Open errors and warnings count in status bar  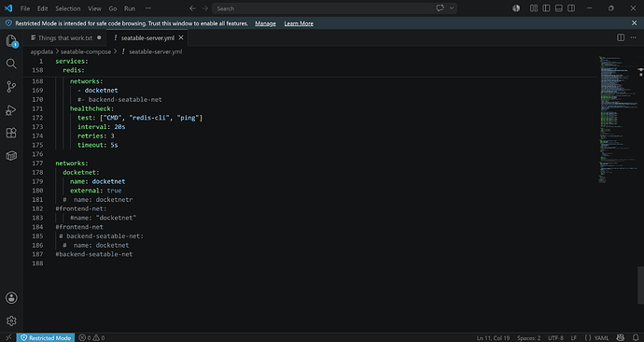click(91, 337)
